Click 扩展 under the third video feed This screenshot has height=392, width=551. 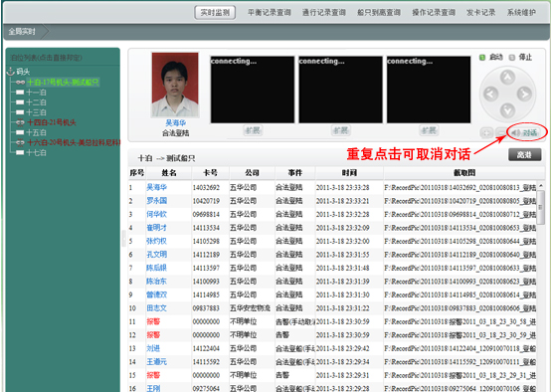[x=429, y=130]
